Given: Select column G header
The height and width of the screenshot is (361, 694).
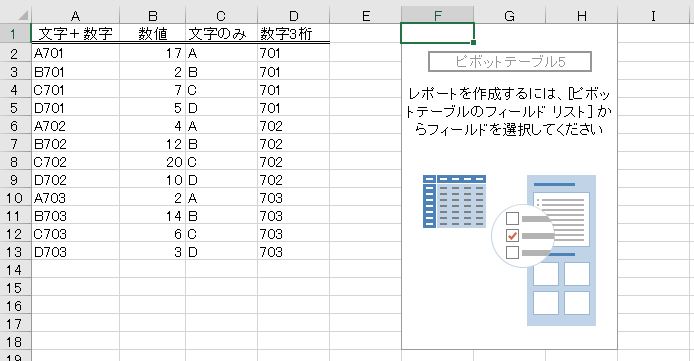Looking at the screenshot, I should [x=509, y=16].
